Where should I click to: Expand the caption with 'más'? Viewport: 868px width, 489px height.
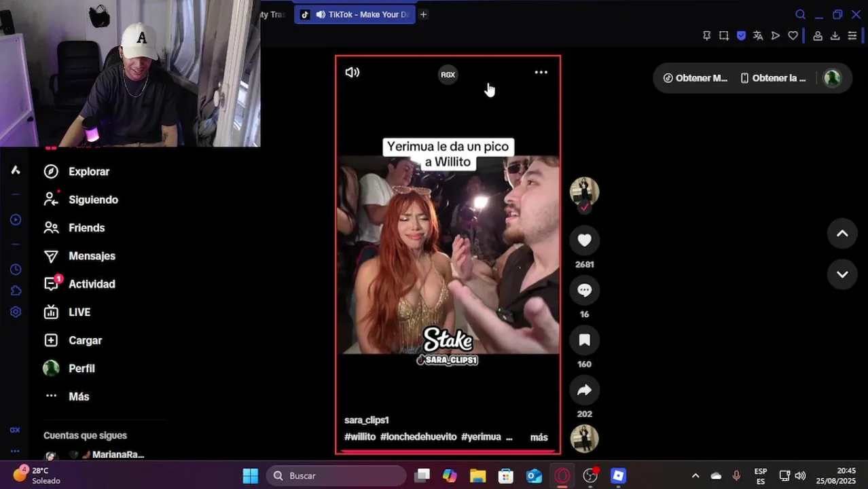[539, 437]
